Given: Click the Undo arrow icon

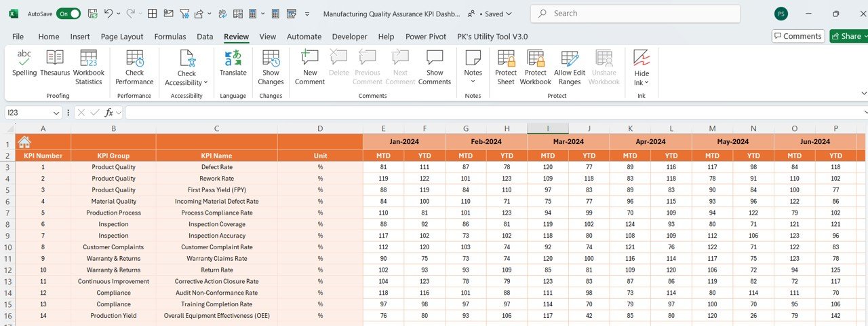Looking at the screenshot, I should (108, 14).
